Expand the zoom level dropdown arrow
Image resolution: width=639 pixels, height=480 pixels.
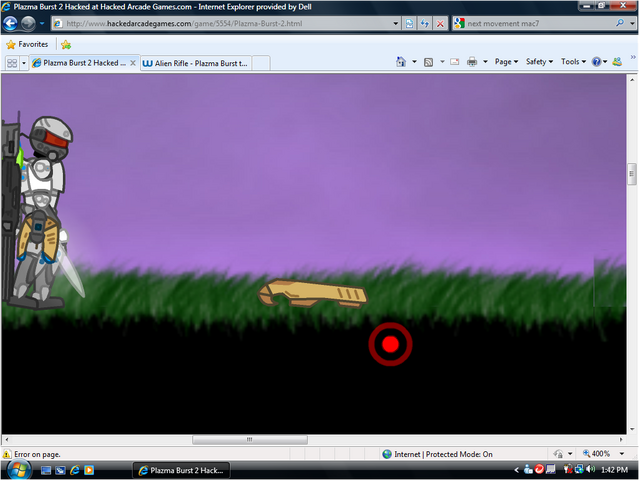[x=622, y=454]
